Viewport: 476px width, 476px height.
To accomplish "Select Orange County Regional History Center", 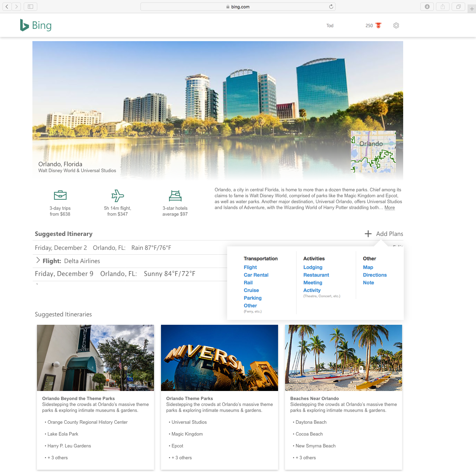I will pos(87,422).
